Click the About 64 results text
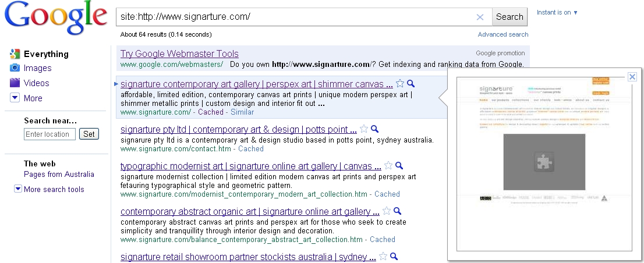The image size is (644, 263). (166, 34)
